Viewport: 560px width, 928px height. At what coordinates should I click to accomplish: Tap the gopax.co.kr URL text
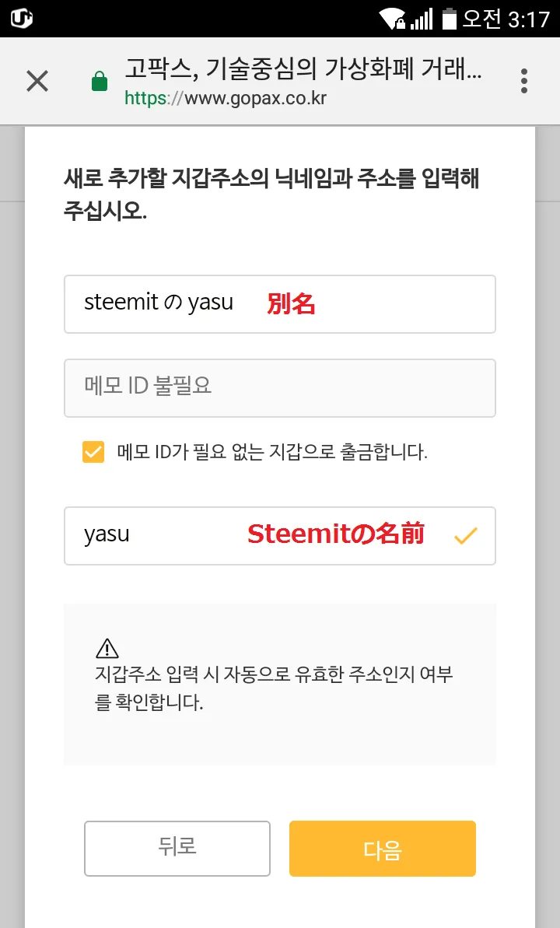[226, 98]
